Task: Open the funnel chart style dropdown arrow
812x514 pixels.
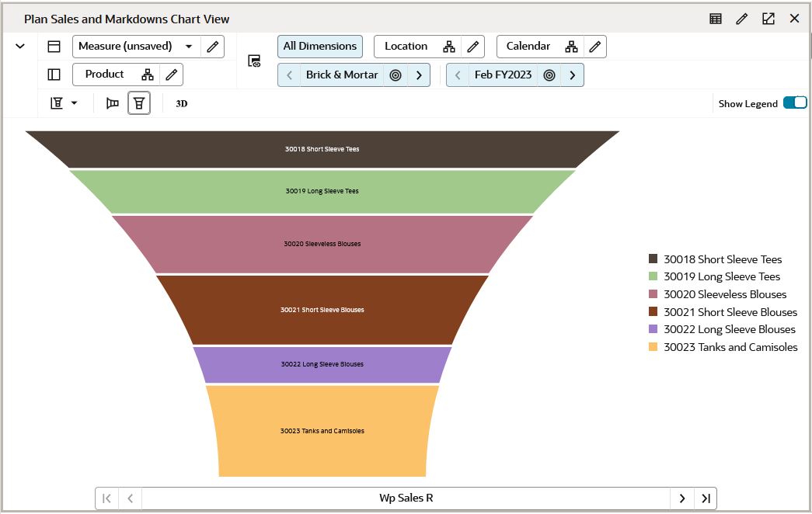Action: pyautogui.click(x=72, y=102)
